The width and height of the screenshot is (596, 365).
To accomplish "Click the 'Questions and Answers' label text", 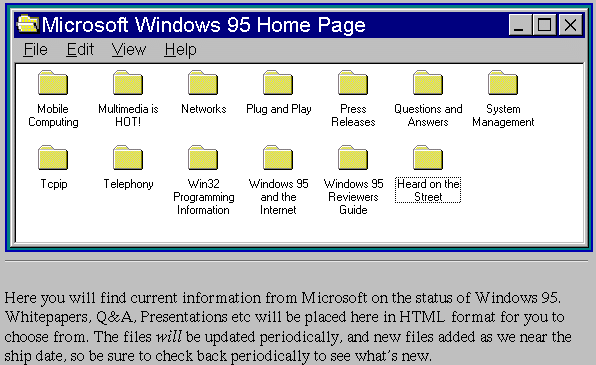I will (428, 116).
